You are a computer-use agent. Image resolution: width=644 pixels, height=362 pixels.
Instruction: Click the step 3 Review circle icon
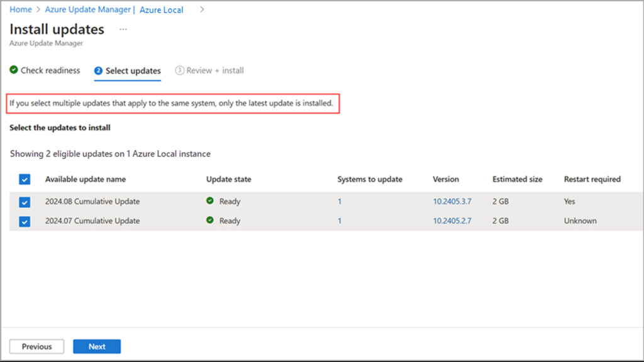pyautogui.click(x=179, y=71)
